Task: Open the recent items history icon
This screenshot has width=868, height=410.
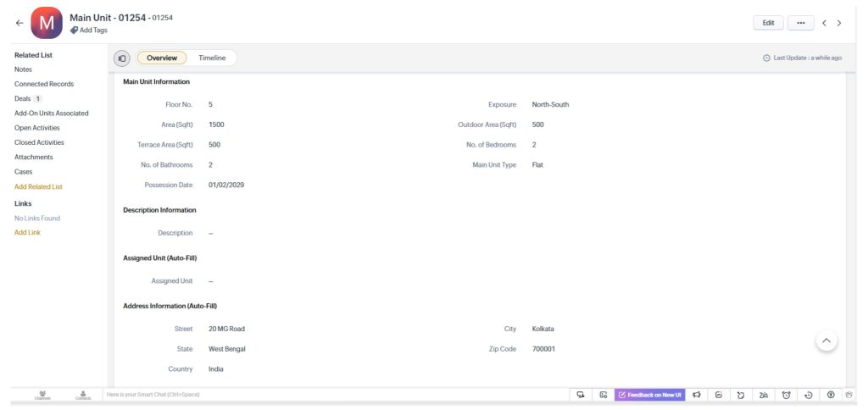Action: point(808,395)
